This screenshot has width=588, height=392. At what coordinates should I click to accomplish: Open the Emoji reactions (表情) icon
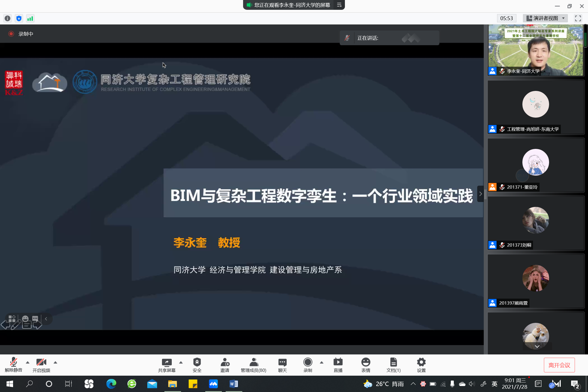point(366,362)
